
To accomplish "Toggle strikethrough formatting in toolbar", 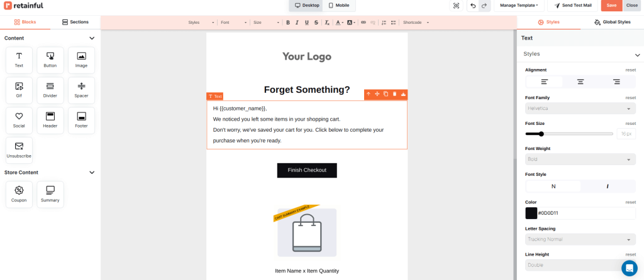I will pos(316,23).
